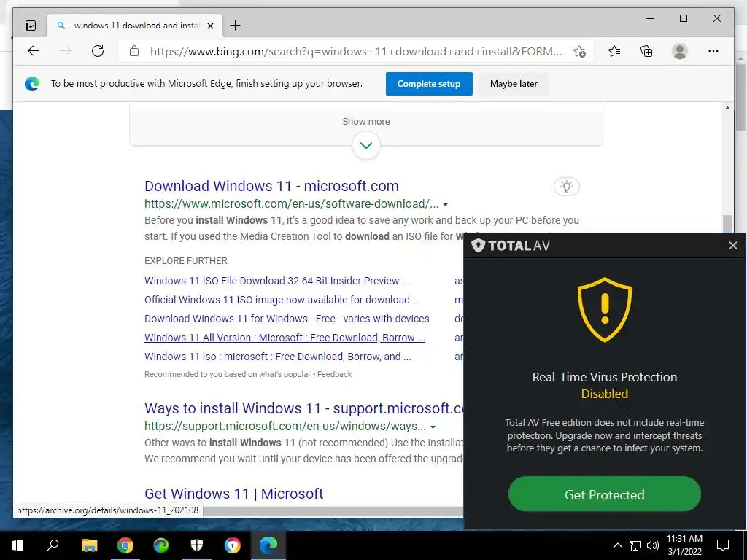Click scrollbar up arrow on page
747x560 pixels.
pyautogui.click(x=727, y=108)
